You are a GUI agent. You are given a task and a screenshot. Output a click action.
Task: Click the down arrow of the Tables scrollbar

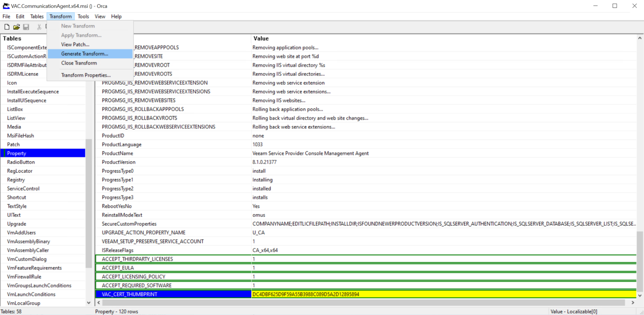coord(88,302)
